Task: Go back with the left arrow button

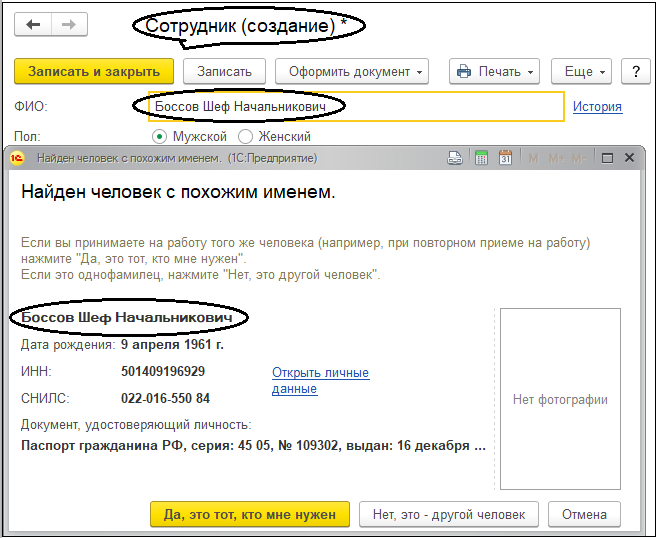Action: click(33, 25)
